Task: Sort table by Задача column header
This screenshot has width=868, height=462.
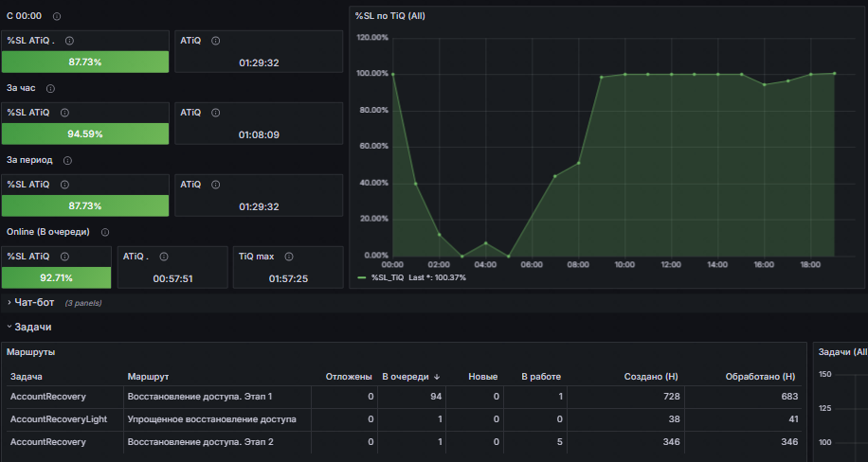Action: 26,377
